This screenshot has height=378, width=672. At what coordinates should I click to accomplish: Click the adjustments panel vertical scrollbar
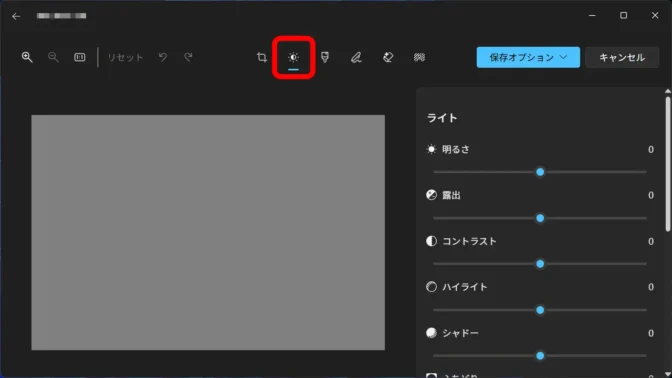(x=668, y=165)
